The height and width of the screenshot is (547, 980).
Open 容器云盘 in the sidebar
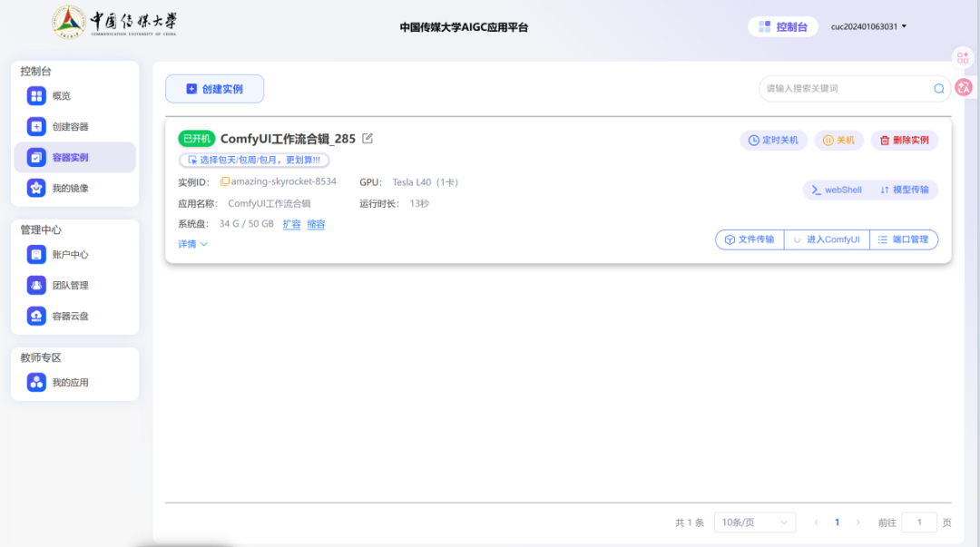pos(74,316)
